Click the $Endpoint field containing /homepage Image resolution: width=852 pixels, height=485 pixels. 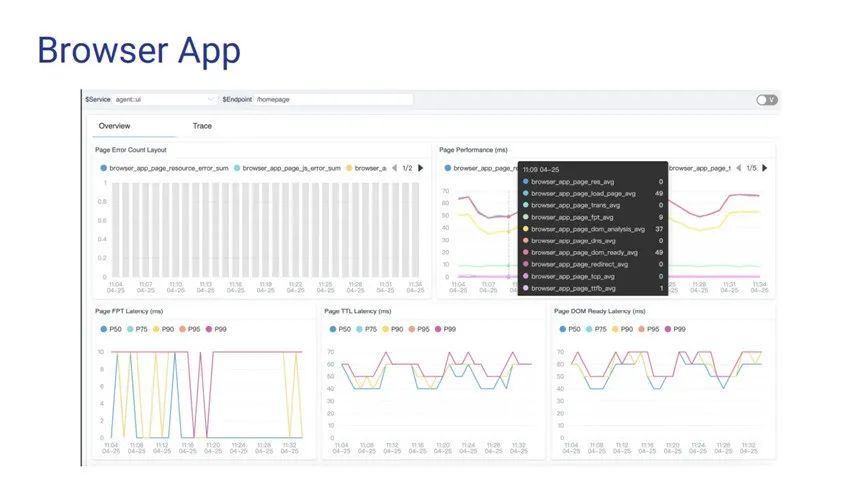(x=332, y=100)
